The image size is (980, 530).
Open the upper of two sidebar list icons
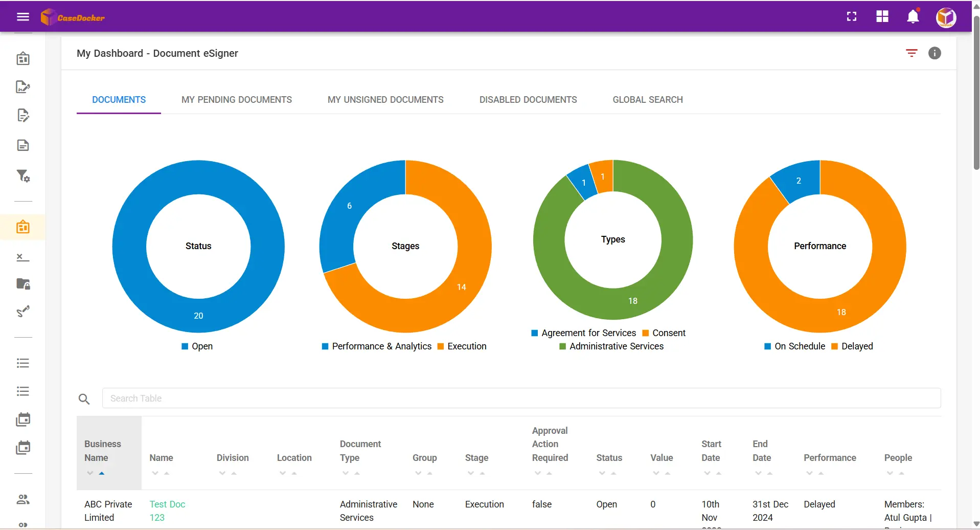(x=23, y=363)
